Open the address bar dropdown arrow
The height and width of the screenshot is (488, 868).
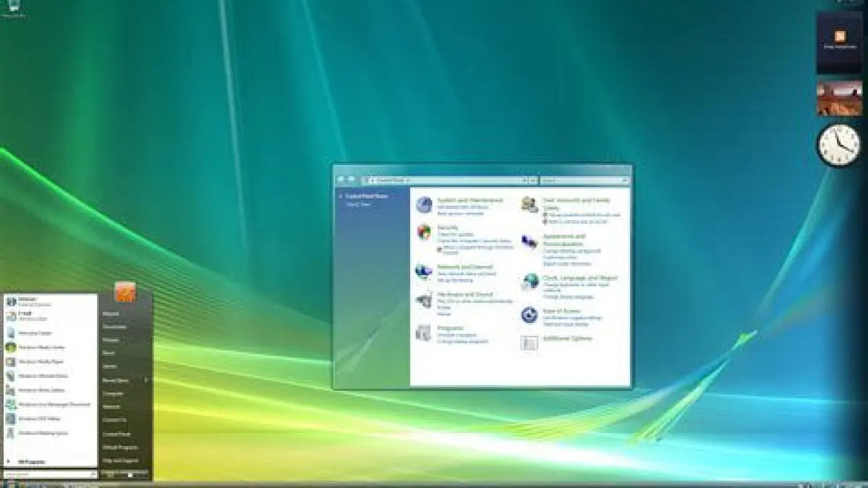[524, 180]
